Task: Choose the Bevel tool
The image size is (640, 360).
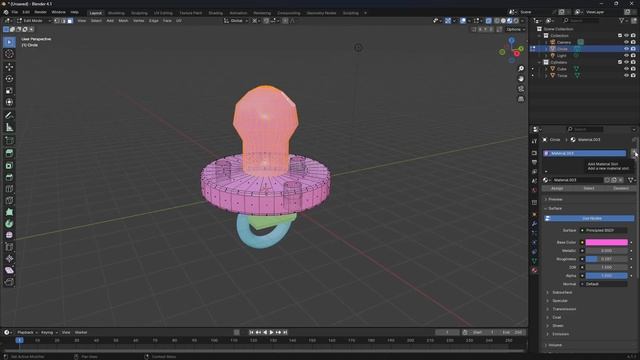Action: pyautogui.click(x=9, y=177)
